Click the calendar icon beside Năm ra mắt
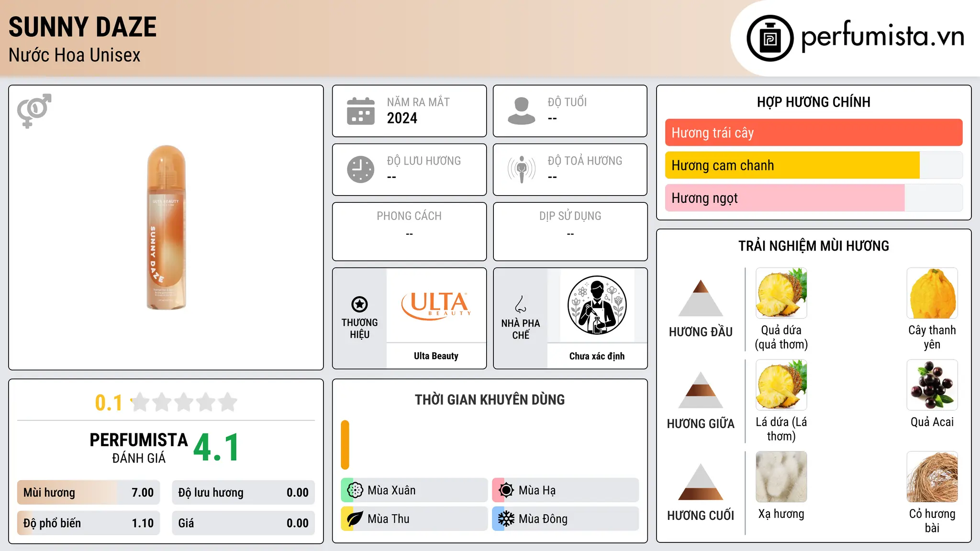980x551 pixels. (361, 111)
